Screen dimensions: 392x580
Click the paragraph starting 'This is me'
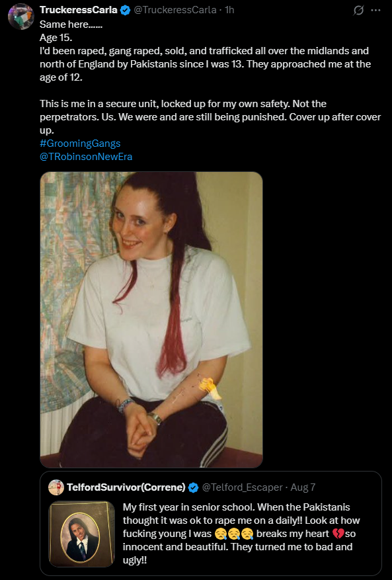pos(210,117)
